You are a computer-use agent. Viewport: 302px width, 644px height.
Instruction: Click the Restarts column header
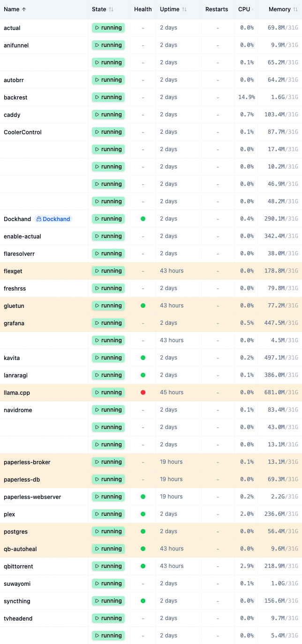[x=217, y=9]
